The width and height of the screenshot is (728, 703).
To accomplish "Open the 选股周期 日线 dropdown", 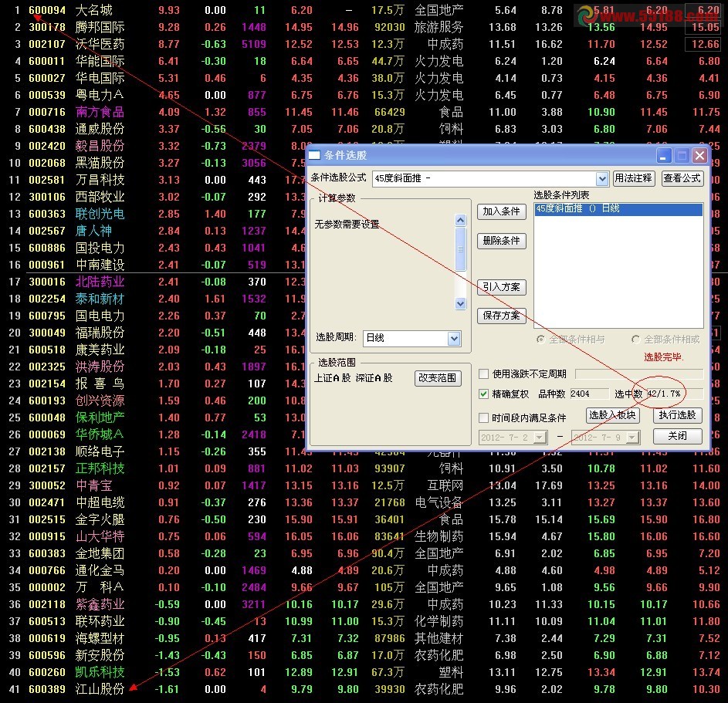I will click(x=454, y=338).
